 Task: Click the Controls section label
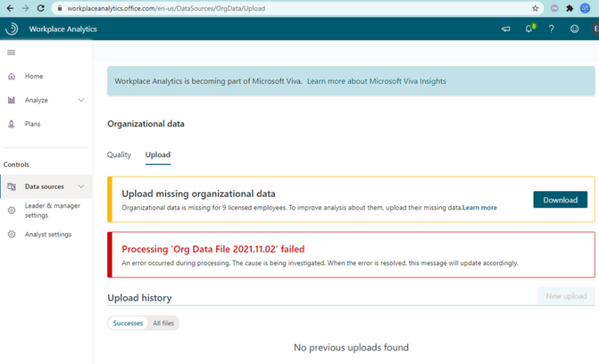16,165
